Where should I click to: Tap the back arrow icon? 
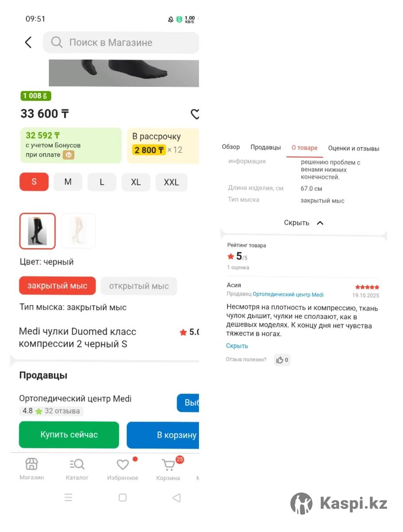[28, 43]
